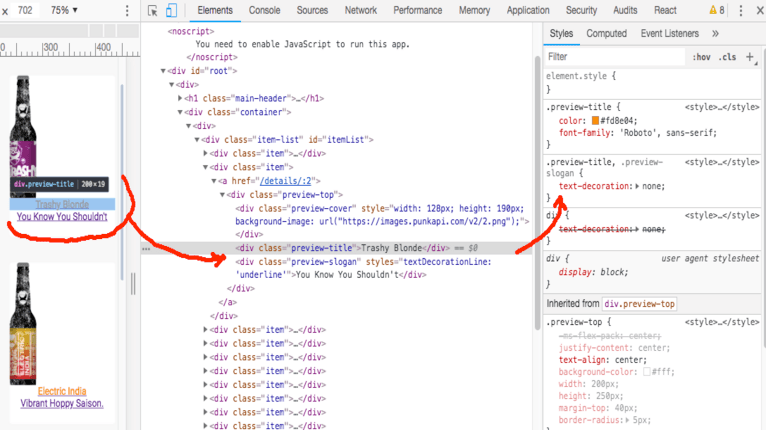
Task: Toggle the .cls element classes panel
Action: (727, 57)
